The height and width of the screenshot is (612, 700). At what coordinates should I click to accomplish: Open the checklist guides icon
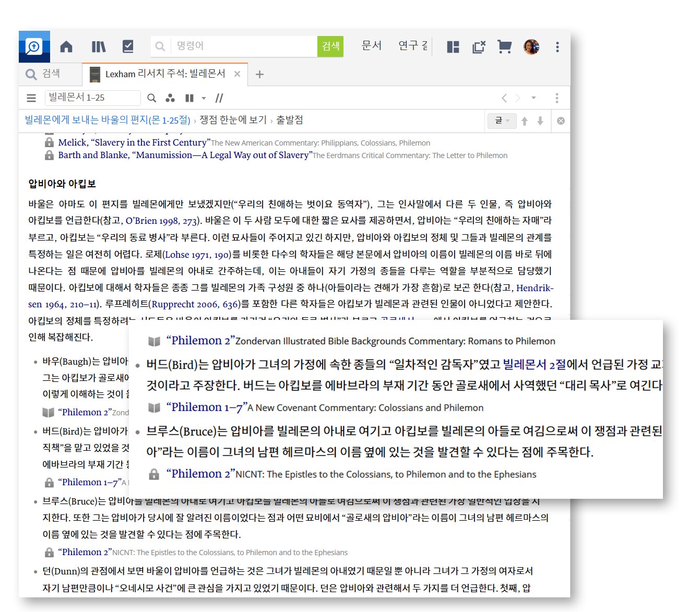coord(128,46)
